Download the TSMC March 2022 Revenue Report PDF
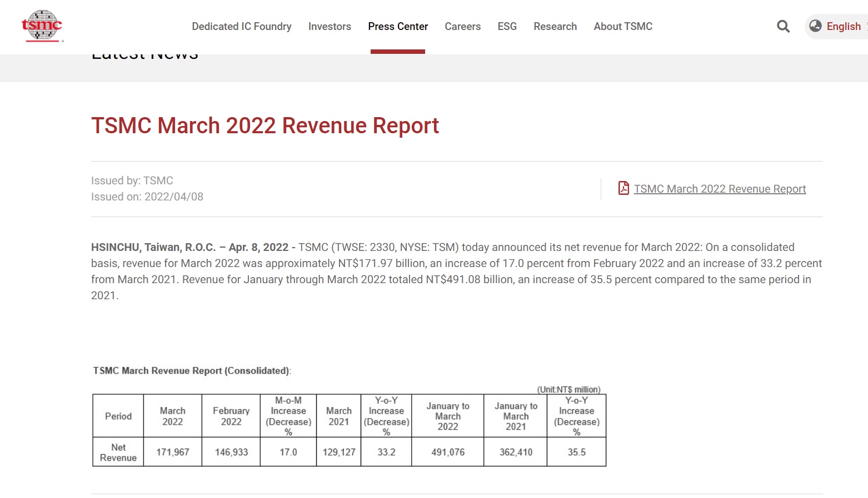Screen dimensions: 868x498 click(x=720, y=189)
